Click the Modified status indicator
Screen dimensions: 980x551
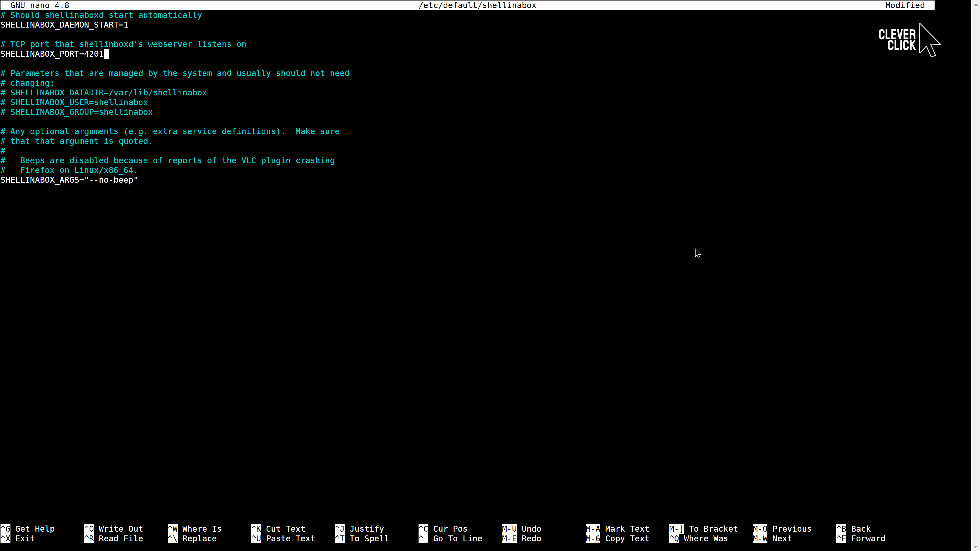(905, 5)
